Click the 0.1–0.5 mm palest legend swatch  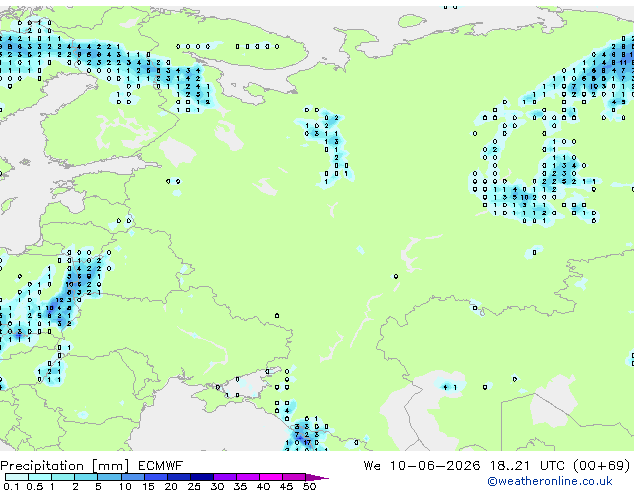pos(17,477)
